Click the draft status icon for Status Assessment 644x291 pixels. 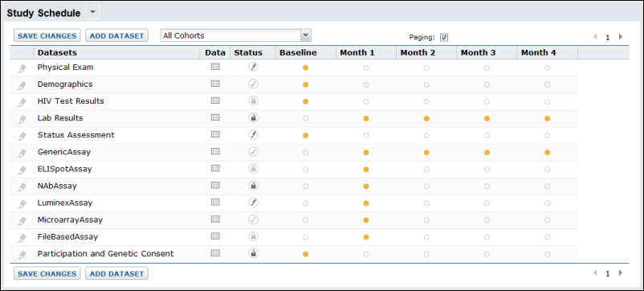254,134
